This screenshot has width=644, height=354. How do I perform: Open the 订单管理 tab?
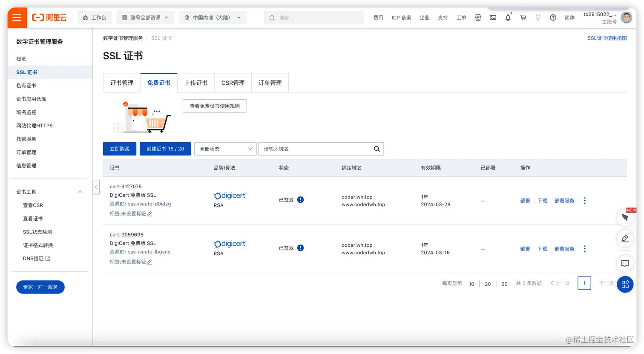270,83
